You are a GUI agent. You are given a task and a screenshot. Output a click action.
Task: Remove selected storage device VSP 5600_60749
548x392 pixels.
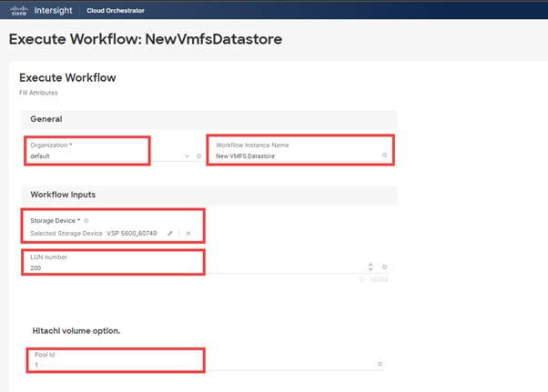(x=188, y=233)
